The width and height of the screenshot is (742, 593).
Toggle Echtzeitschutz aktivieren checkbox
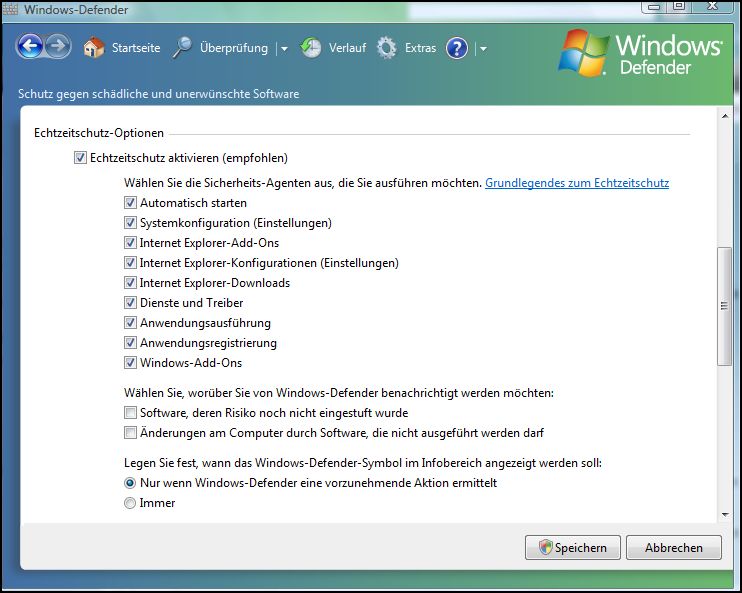(x=80, y=158)
